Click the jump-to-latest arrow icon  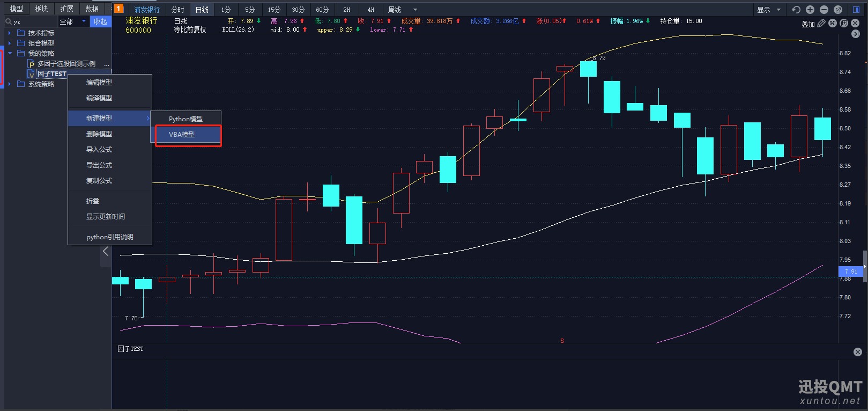click(x=856, y=34)
